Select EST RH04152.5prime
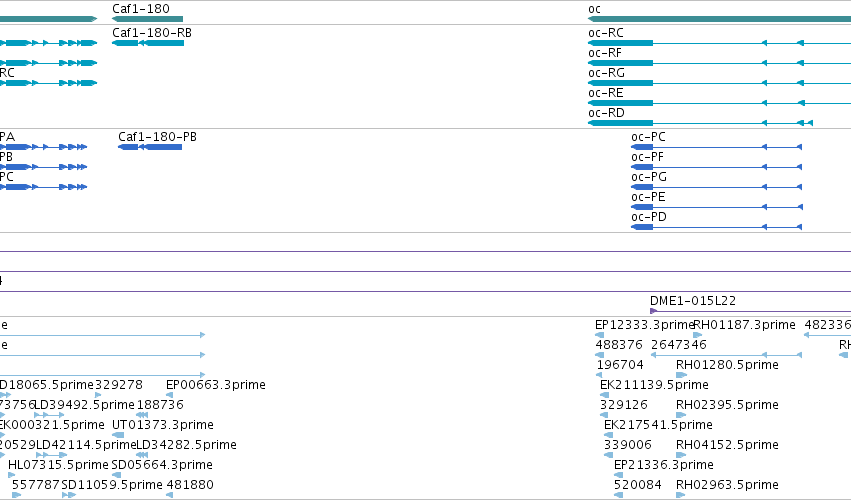The height and width of the screenshot is (500, 851). click(727, 445)
